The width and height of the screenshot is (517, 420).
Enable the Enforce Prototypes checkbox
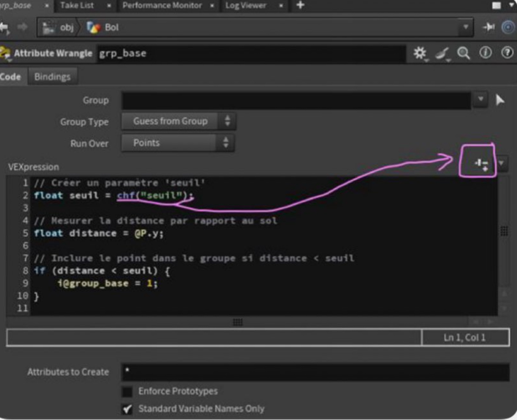[127, 392]
